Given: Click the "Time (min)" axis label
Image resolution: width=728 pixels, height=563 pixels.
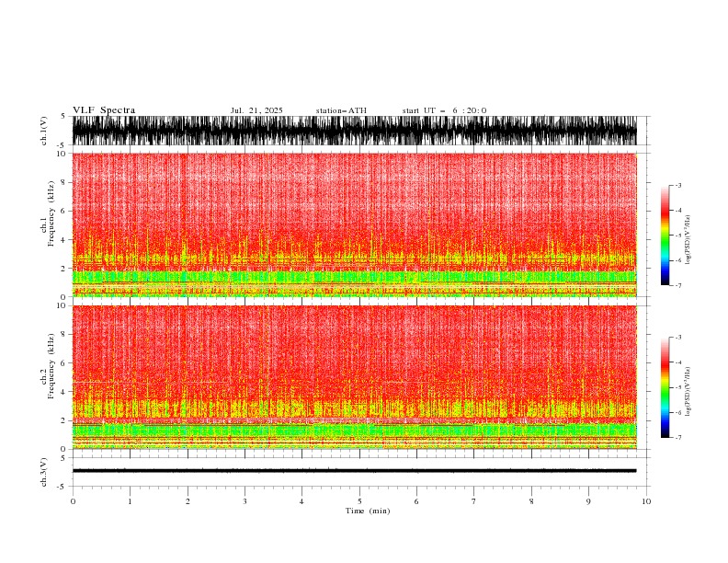Looking at the screenshot, I should pos(368,511).
